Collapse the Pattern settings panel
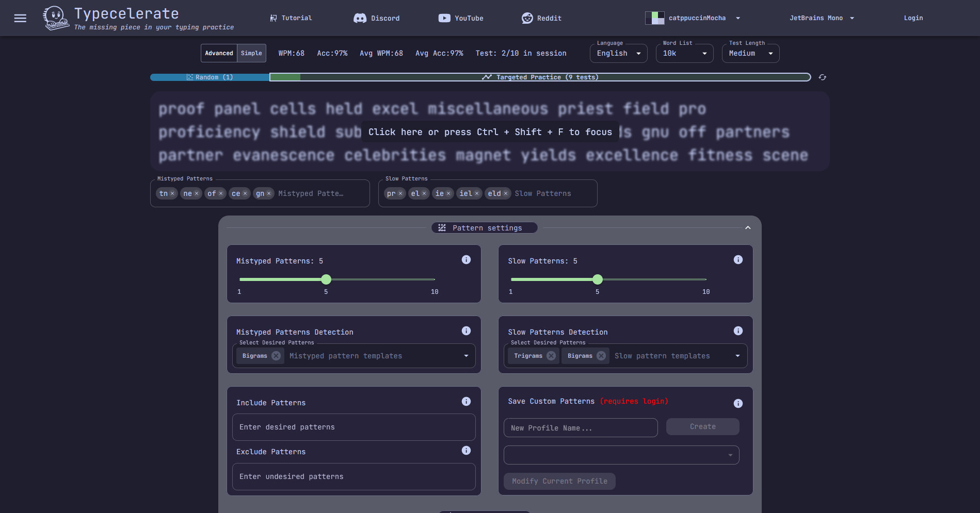The image size is (980, 513). (748, 228)
